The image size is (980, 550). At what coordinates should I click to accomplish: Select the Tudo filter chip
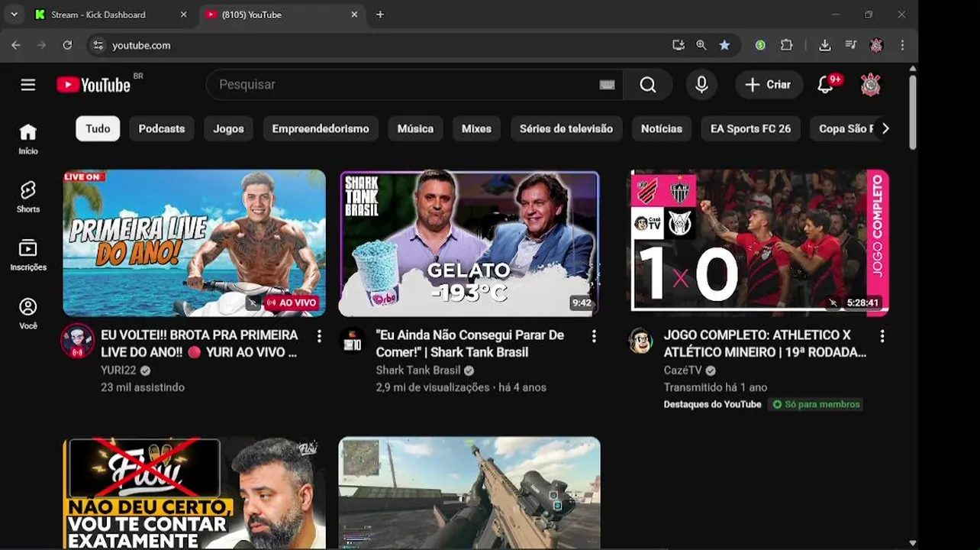pos(98,128)
